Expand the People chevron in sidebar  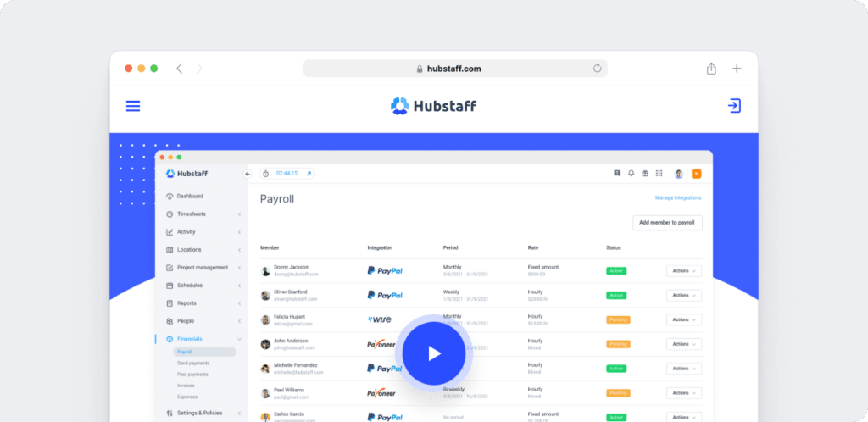pos(239,321)
